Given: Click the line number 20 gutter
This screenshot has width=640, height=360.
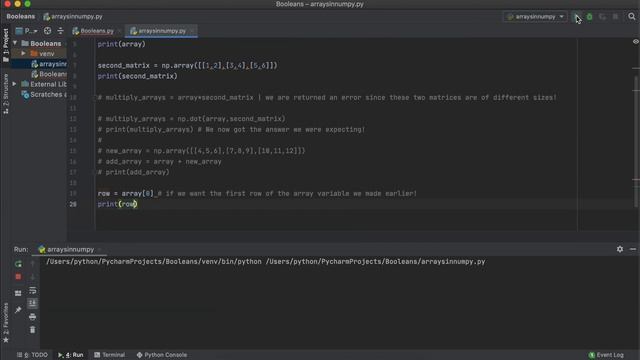Looking at the screenshot, I should click(73, 204).
